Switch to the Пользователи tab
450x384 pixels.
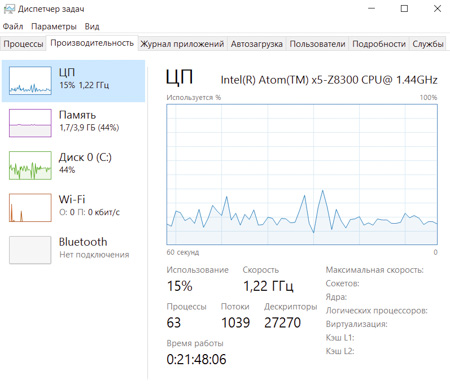point(317,44)
